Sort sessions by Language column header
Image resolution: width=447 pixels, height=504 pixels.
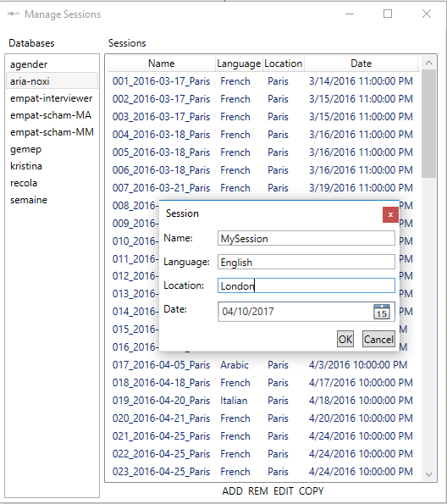point(239,64)
